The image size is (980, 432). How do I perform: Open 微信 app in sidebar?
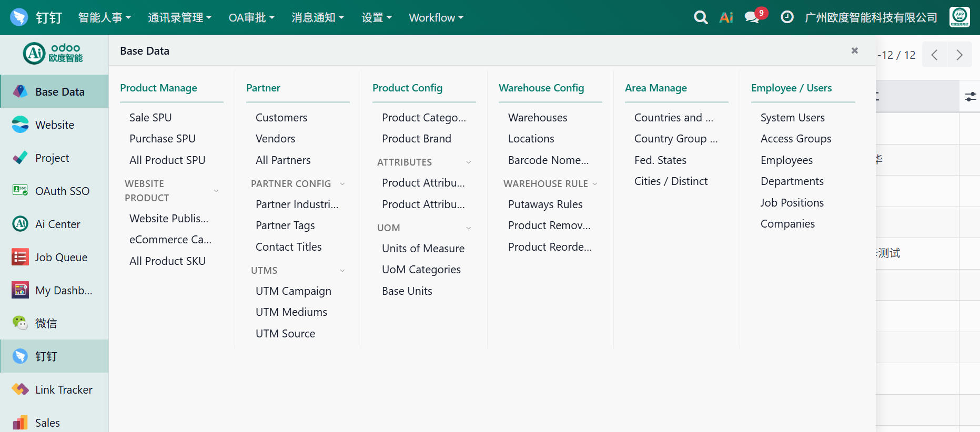coord(54,323)
